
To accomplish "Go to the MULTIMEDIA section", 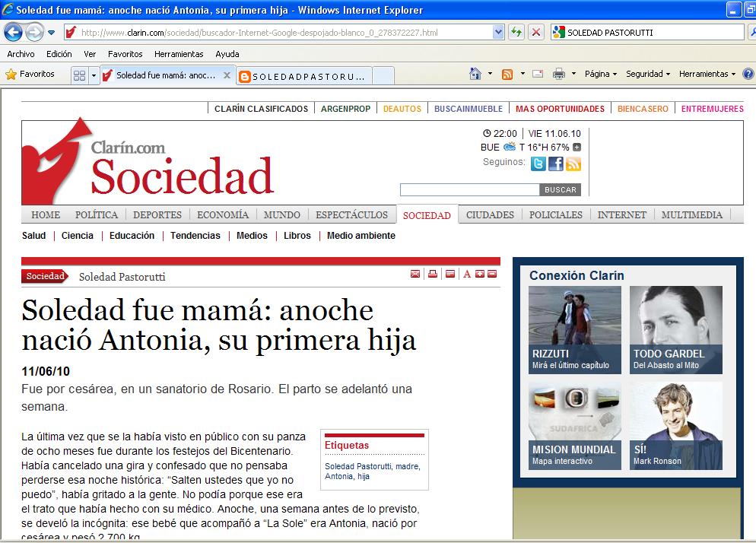I will click(x=692, y=215).
